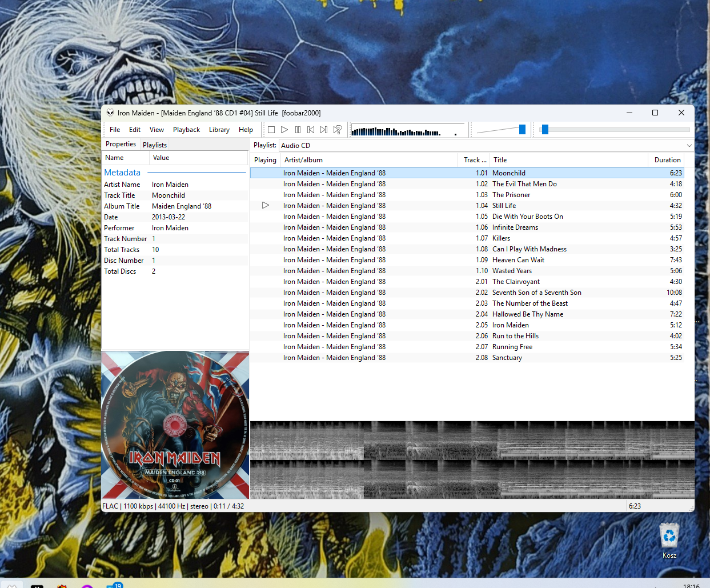The width and height of the screenshot is (710, 588).
Task: Pause playback with the Pause icon
Action: pyautogui.click(x=298, y=130)
